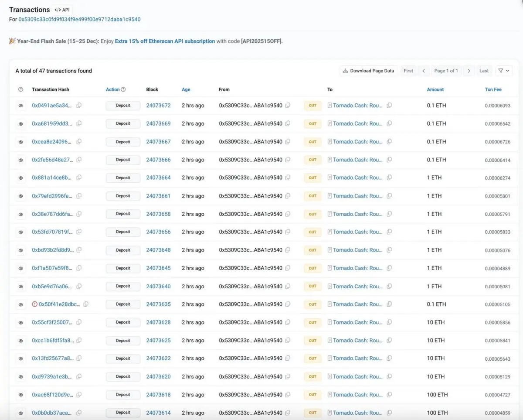This screenshot has height=420, width=523.
Task: Click Deposit action badge in block 24073625 row
Action: point(123,341)
